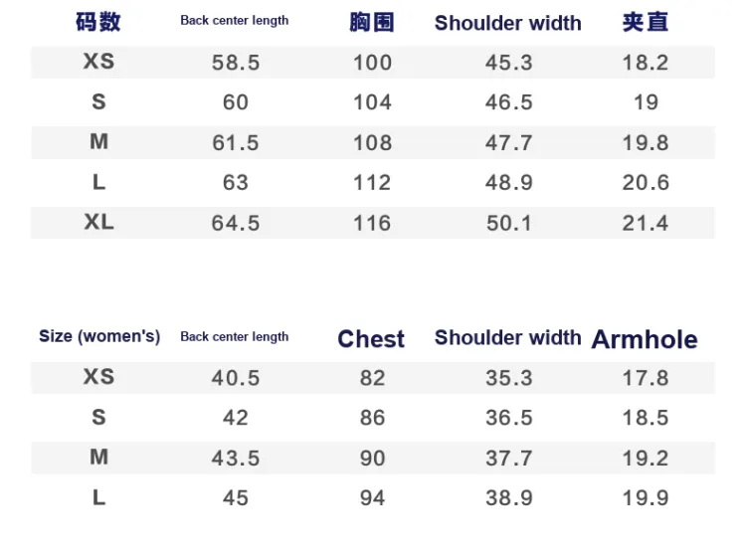This screenshot has height=560, width=746.
Task: Click the Size (women's) header
Action: tap(99, 336)
